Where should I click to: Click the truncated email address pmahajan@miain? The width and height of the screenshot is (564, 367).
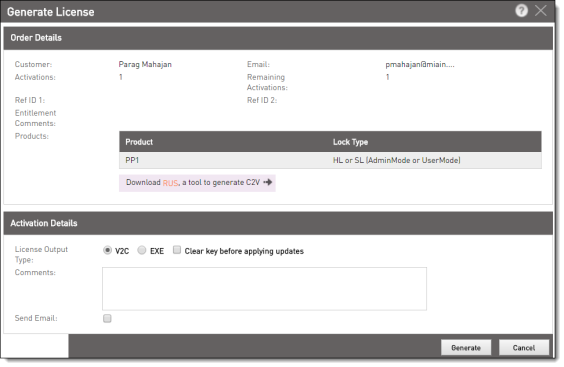[420, 64]
